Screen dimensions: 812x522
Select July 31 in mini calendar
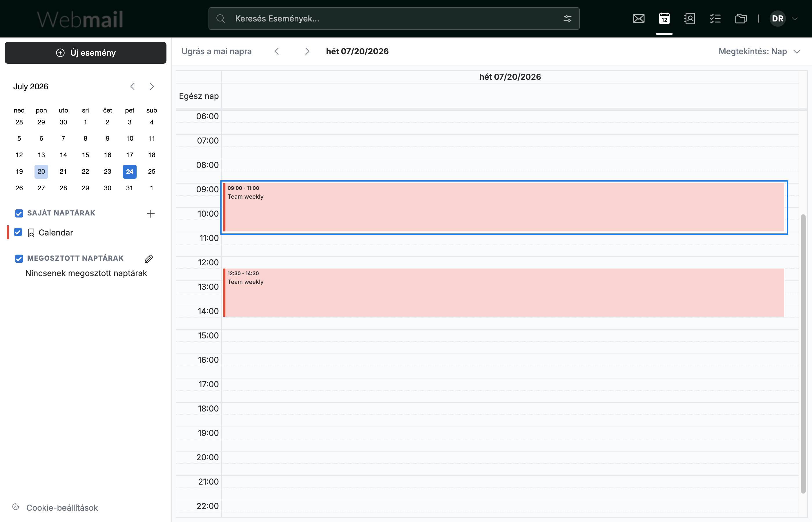pos(129,188)
